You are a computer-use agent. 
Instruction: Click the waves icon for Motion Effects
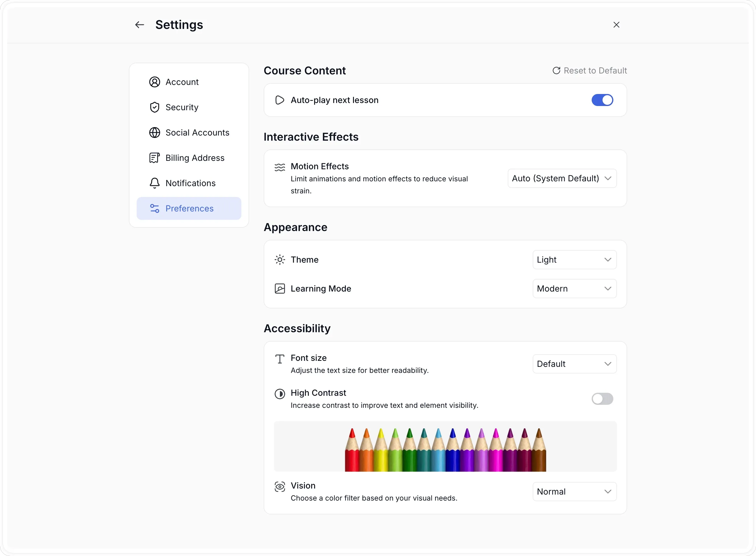click(x=280, y=167)
